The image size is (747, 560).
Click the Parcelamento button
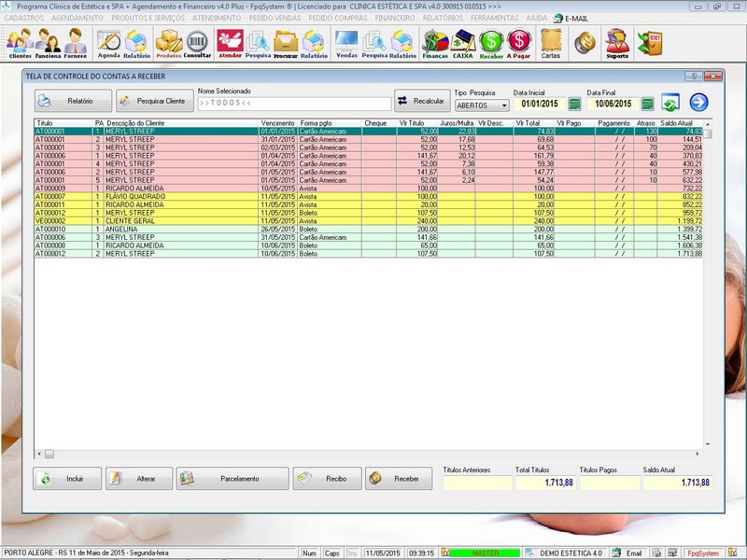233,479
